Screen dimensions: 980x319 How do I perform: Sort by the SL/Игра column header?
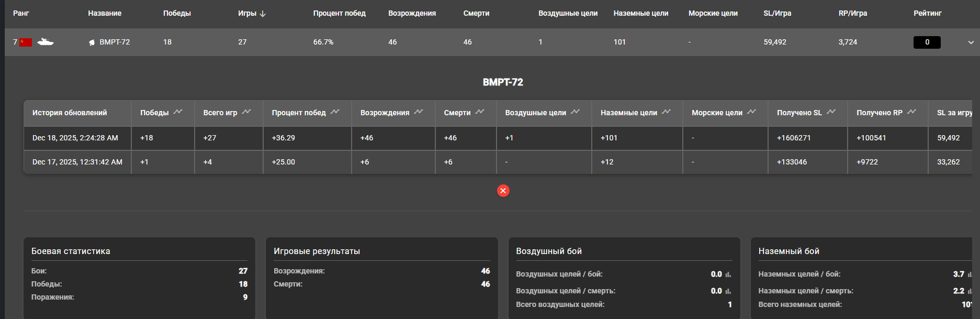point(777,13)
